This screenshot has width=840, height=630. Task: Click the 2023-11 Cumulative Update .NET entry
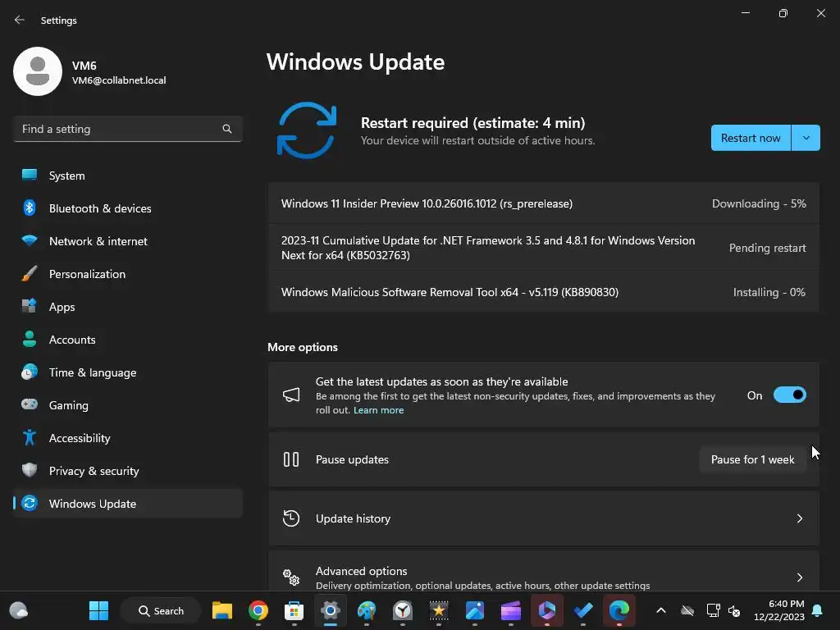coord(543,248)
